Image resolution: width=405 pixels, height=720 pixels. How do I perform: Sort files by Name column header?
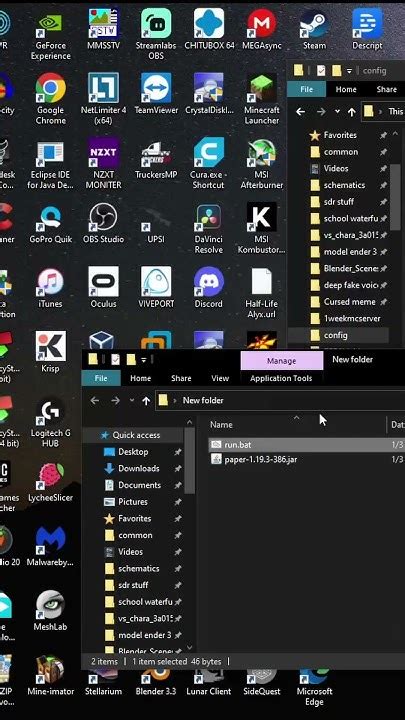point(221,425)
